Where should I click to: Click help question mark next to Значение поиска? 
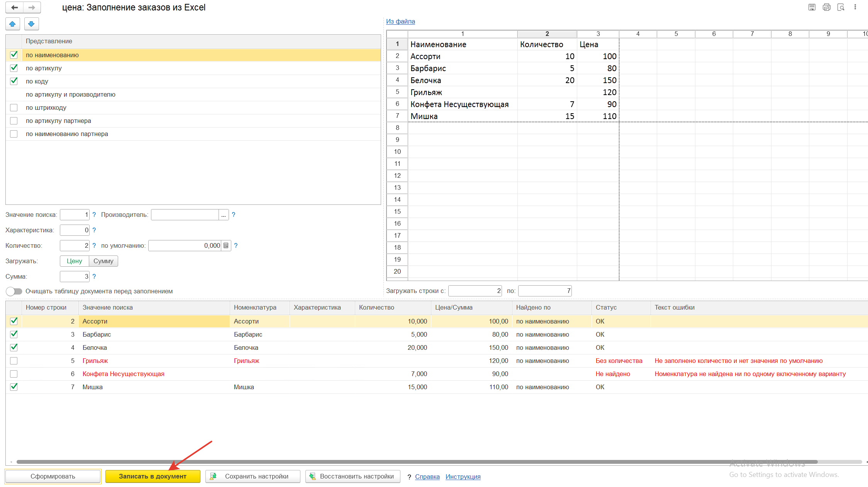tap(94, 215)
